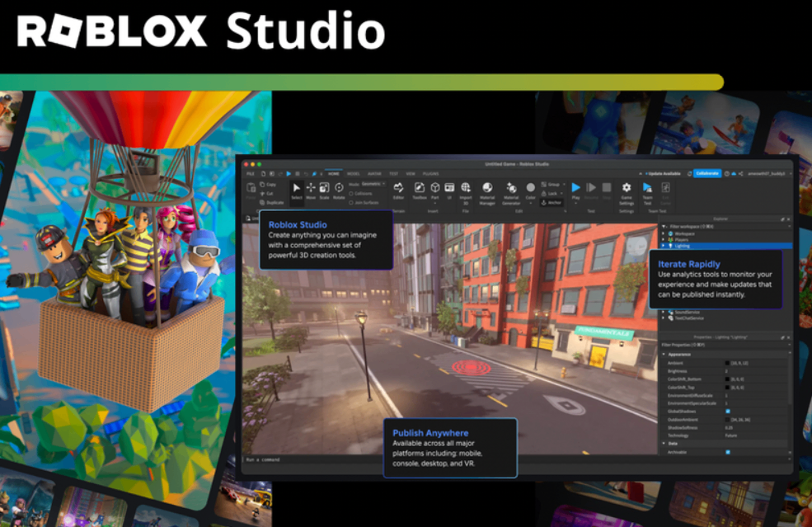Expand the Players tree node
Viewport: 812px width, 527px height.
point(663,239)
